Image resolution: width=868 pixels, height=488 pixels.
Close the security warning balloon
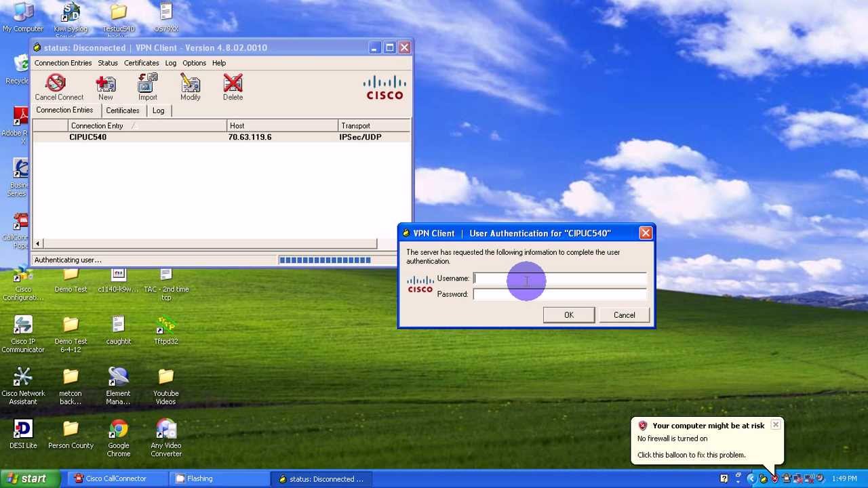[775, 425]
